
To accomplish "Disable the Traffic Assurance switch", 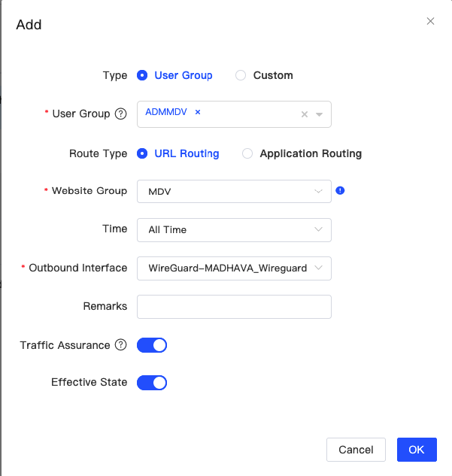I will point(152,345).
